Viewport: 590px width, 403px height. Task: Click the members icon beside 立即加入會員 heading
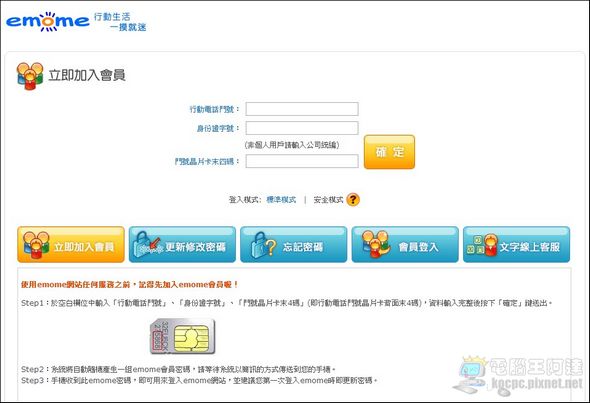tap(30, 76)
